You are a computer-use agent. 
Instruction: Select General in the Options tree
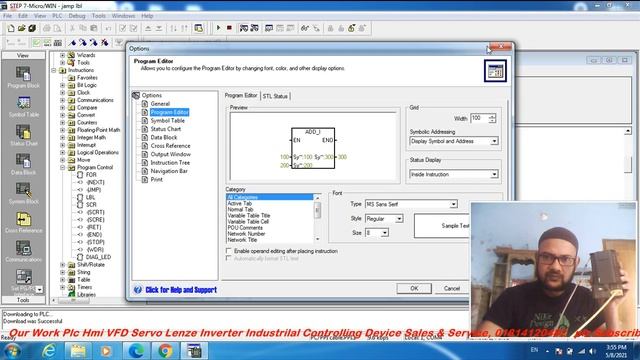(x=160, y=104)
